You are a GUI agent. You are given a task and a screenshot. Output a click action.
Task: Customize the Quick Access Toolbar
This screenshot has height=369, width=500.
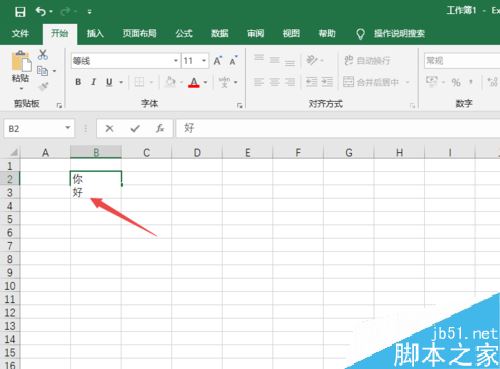coord(89,12)
